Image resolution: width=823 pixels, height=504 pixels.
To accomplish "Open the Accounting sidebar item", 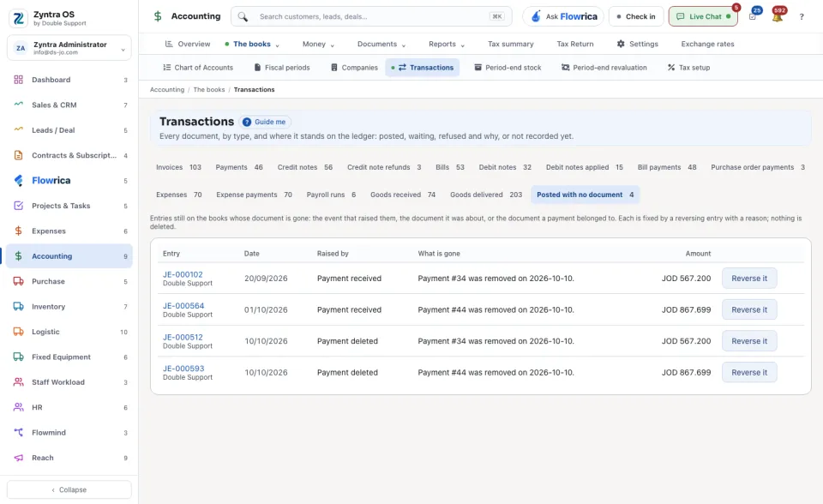I will click(69, 256).
